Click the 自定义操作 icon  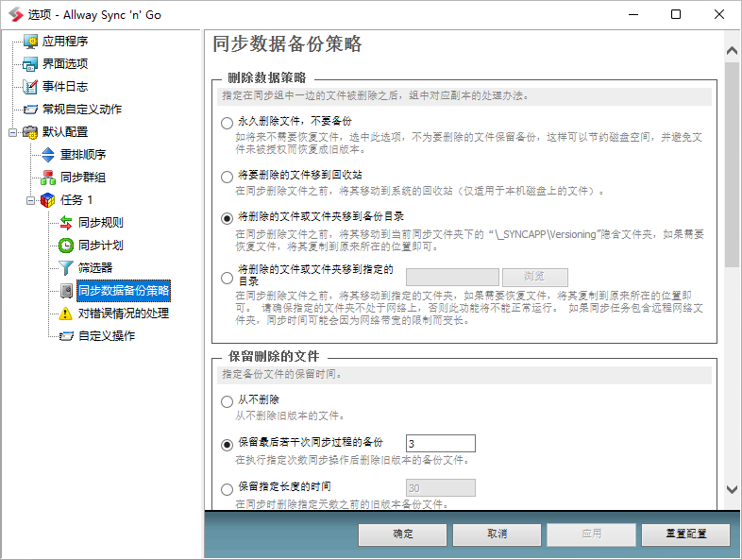(66, 336)
